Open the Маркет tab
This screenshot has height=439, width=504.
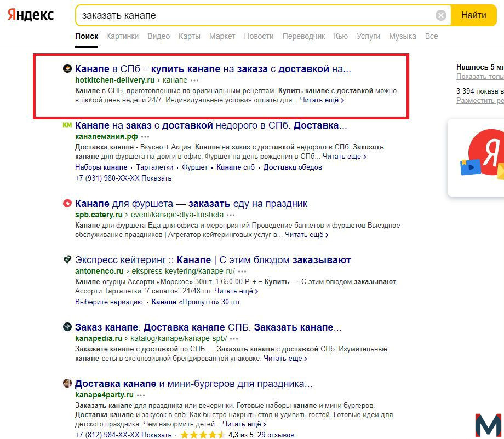[222, 36]
